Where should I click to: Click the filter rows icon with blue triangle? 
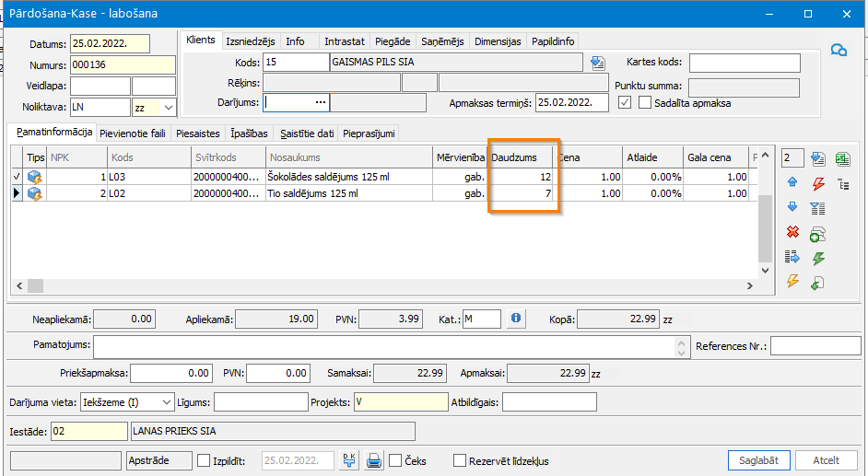click(x=817, y=208)
